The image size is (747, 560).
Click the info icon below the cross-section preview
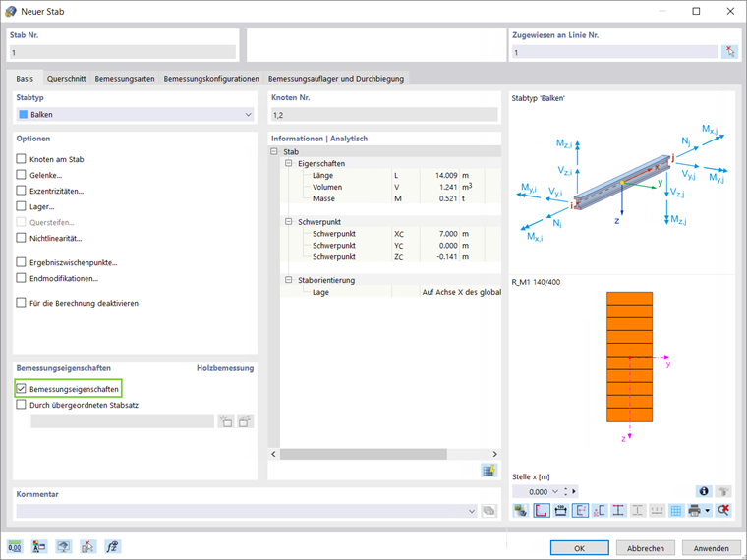point(704,491)
